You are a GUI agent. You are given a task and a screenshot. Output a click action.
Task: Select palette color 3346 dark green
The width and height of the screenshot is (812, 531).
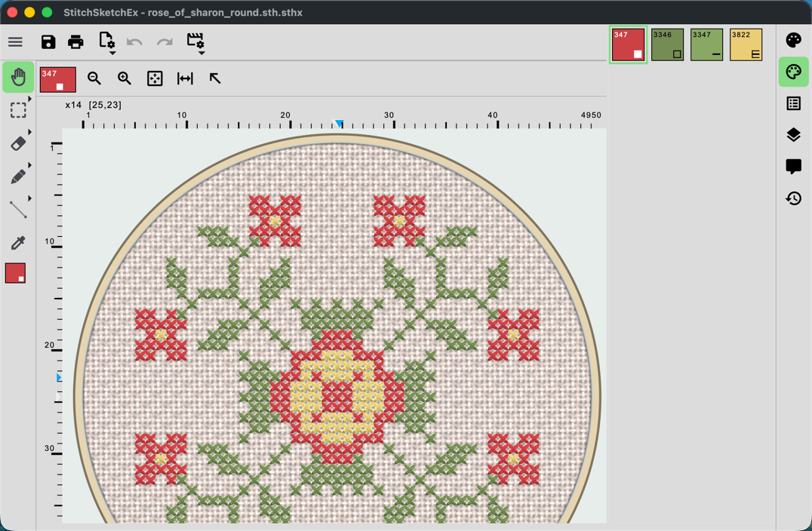pyautogui.click(x=668, y=45)
